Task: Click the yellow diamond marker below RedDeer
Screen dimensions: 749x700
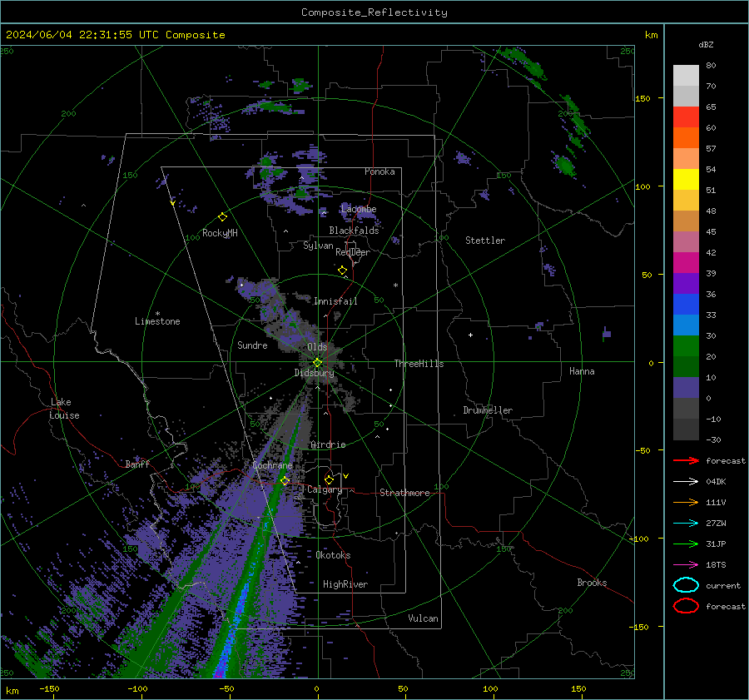Action: (x=343, y=271)
